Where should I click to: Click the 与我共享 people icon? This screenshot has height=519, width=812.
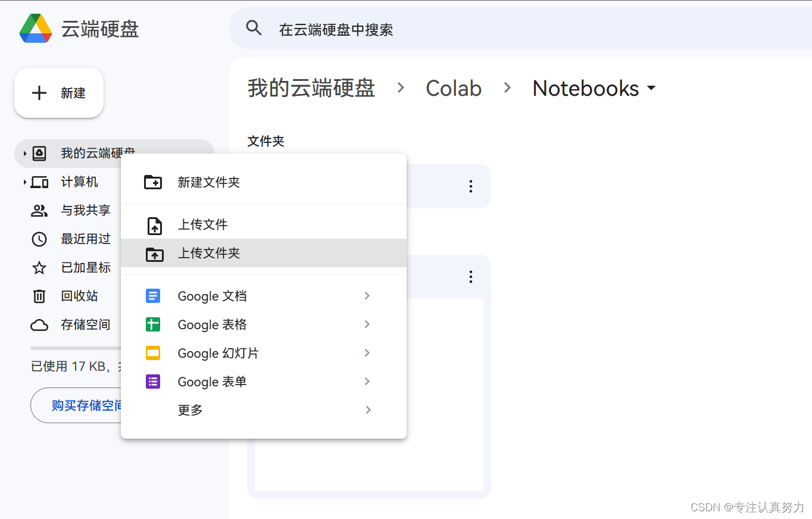[39, 211]
